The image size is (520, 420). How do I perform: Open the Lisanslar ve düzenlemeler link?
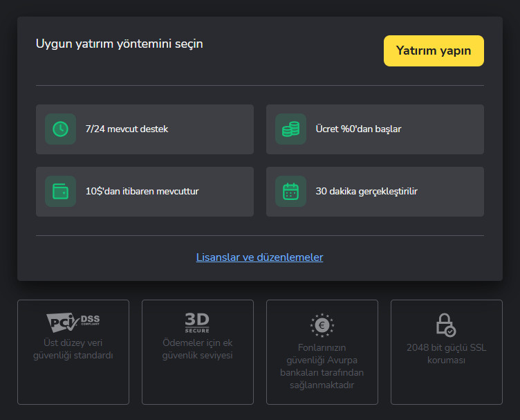click(259, 257)
